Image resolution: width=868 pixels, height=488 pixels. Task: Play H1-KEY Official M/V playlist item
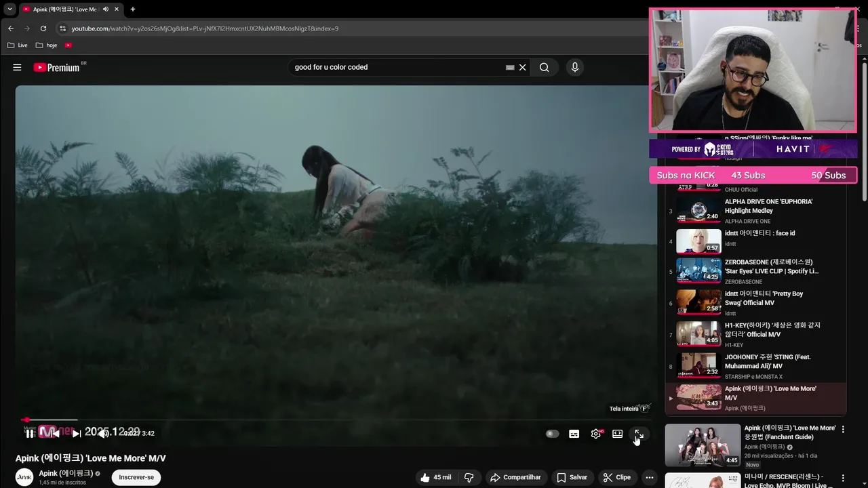point(755,334)
